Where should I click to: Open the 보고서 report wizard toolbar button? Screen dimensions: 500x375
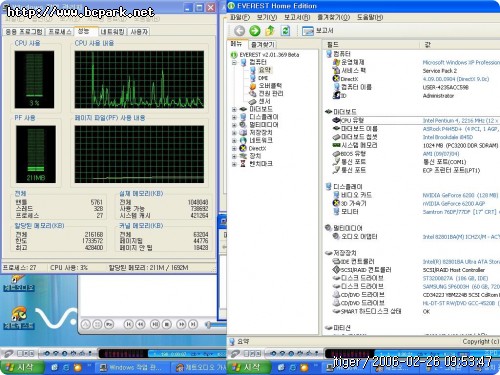(317, 31)
